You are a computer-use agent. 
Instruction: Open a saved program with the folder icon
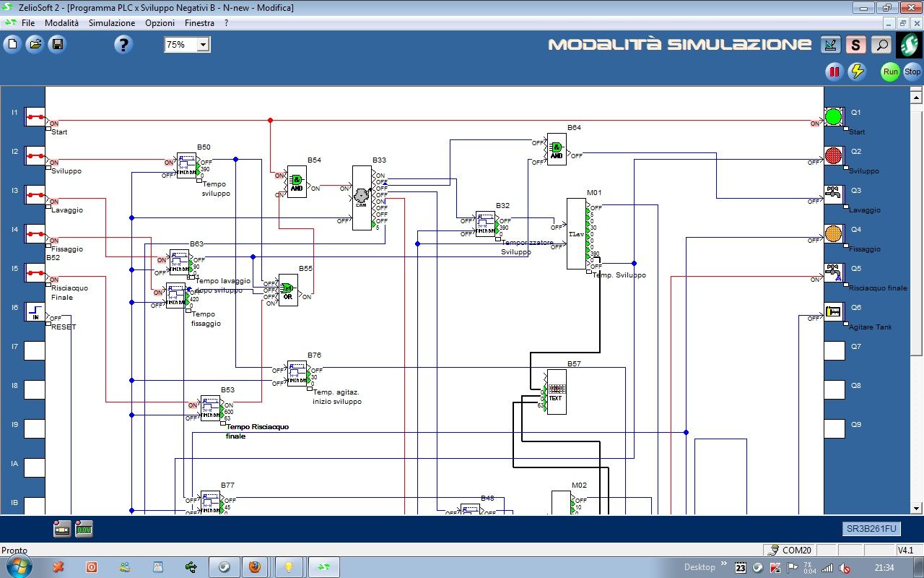[35, 44]
